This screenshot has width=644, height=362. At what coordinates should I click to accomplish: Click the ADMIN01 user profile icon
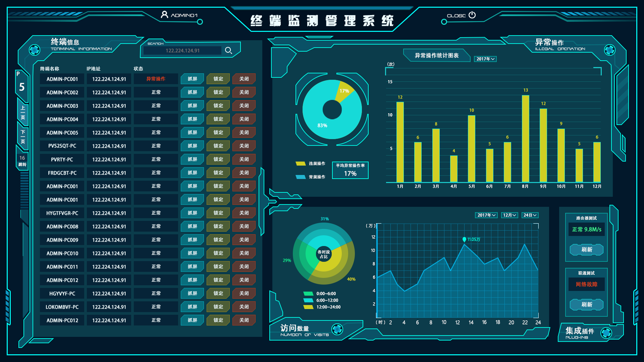click(x=164, y=15)
